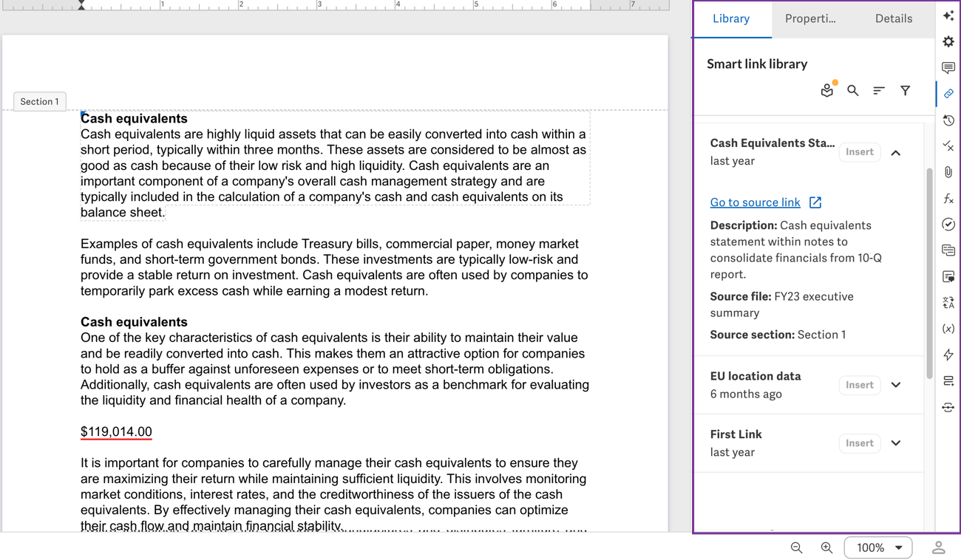The height and width of the screenshot is (560, 961).
Task: Open the fx formula panel
Action: point(948,199)
